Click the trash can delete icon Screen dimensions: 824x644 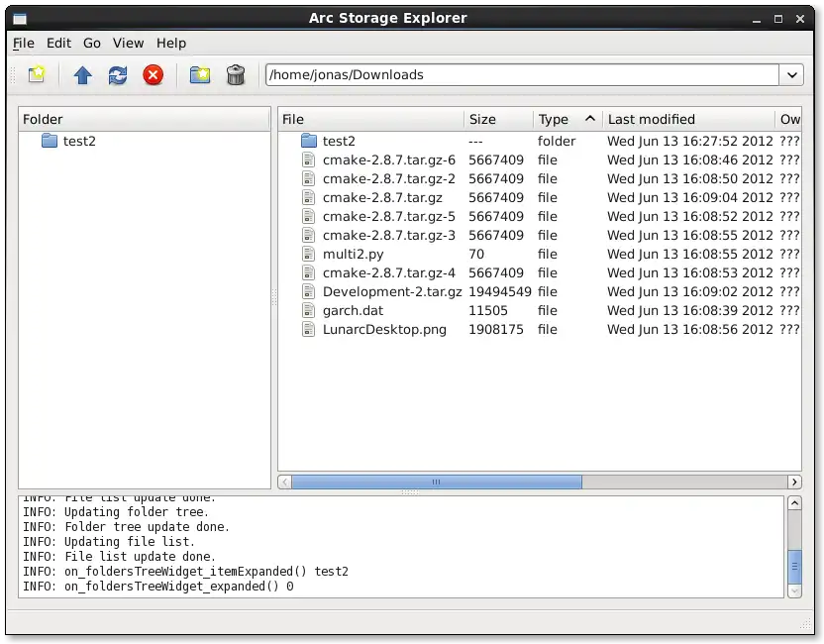click(x=236, y=75)
